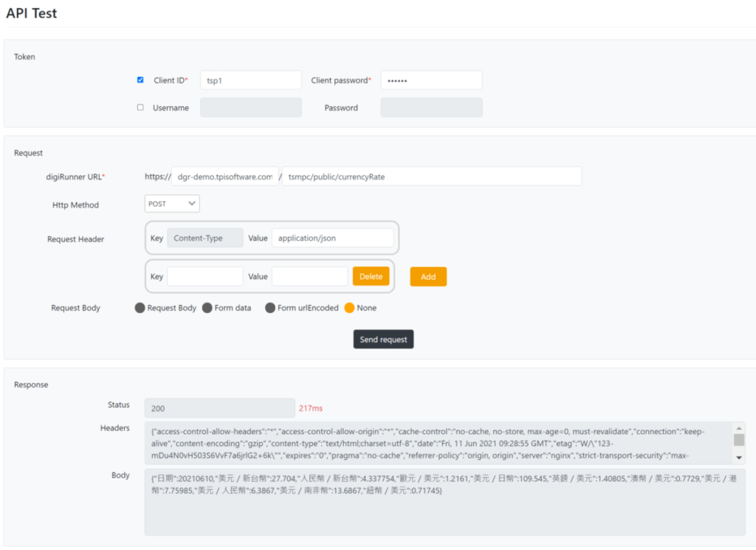Click the Delete button next to empty header
The image size is (756, 550).
(x=371, y=276)
